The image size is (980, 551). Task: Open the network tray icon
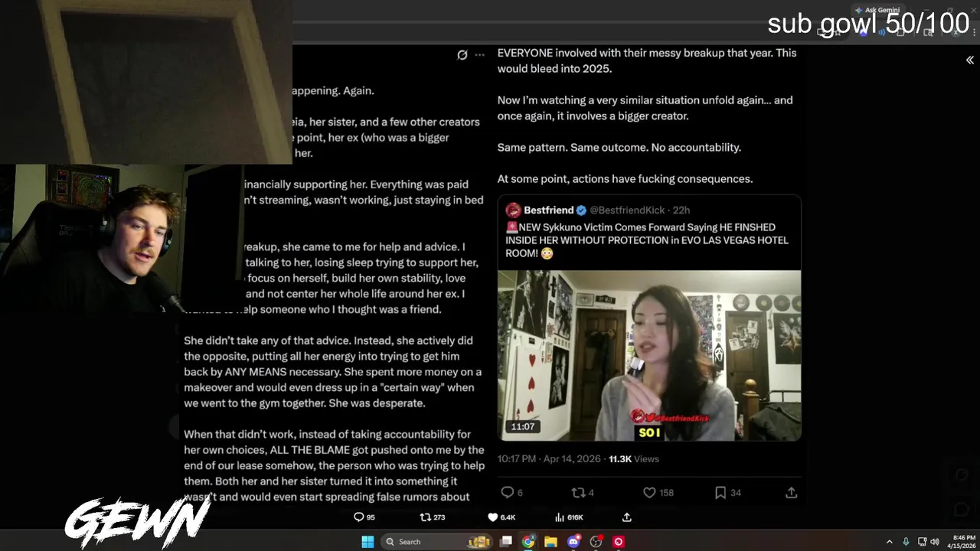click(x=922, y=542)
